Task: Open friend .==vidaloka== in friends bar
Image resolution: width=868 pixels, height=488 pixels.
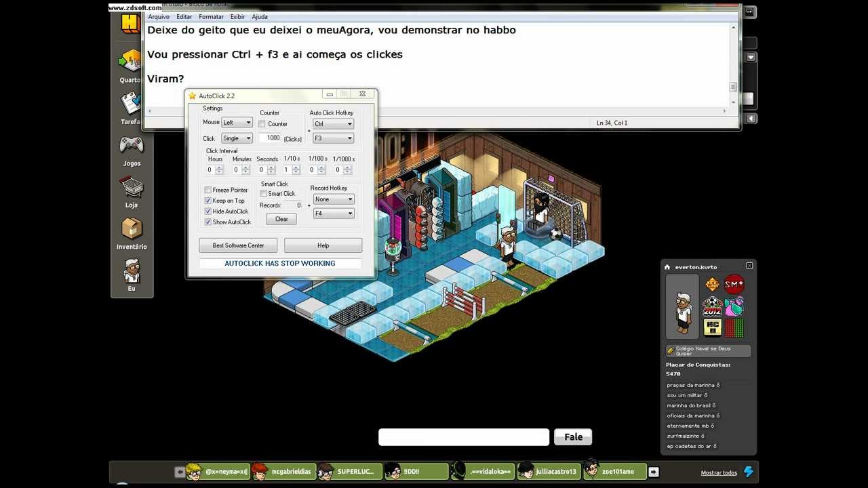Action: pyautogui.click(x=482, y=471)
